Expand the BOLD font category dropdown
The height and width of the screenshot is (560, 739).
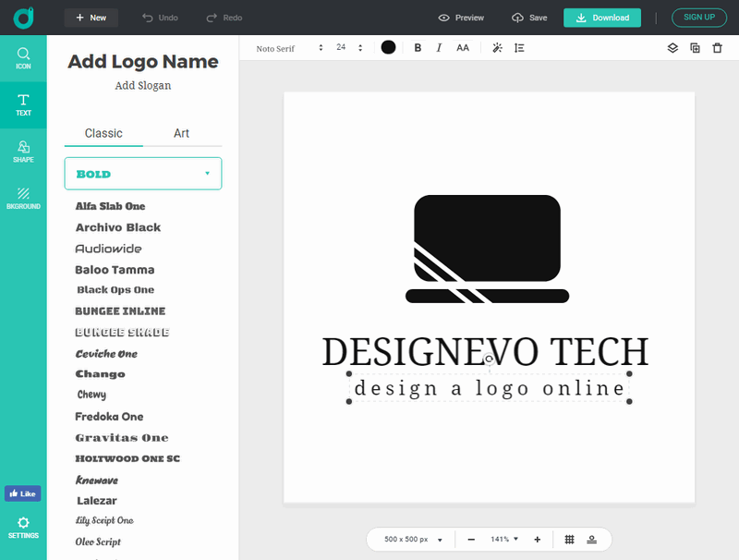pos(143,174)
